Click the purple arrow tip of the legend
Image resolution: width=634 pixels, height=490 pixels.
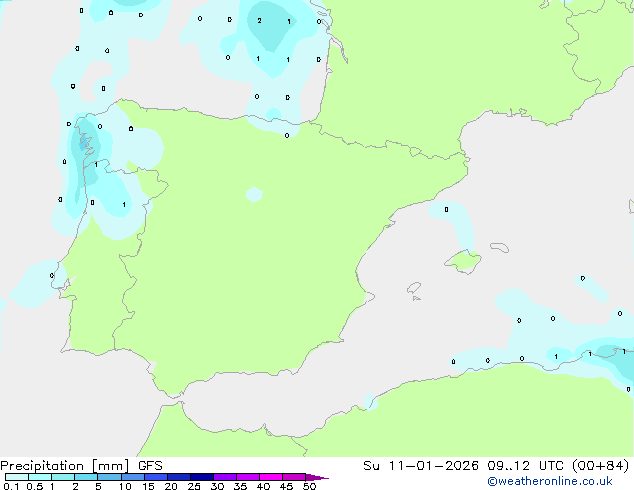(x=317, y=478)
